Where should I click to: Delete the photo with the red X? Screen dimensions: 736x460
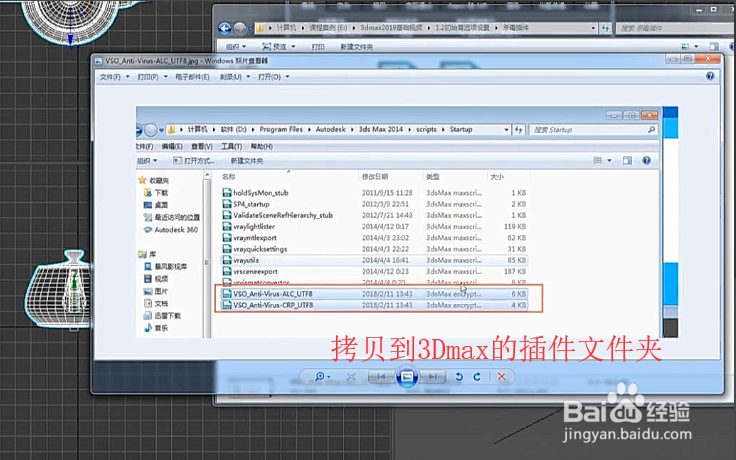coord(501,376)
